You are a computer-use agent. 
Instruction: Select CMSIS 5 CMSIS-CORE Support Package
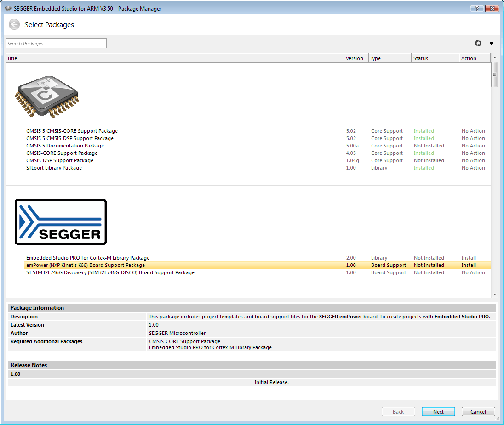(72, 131)
